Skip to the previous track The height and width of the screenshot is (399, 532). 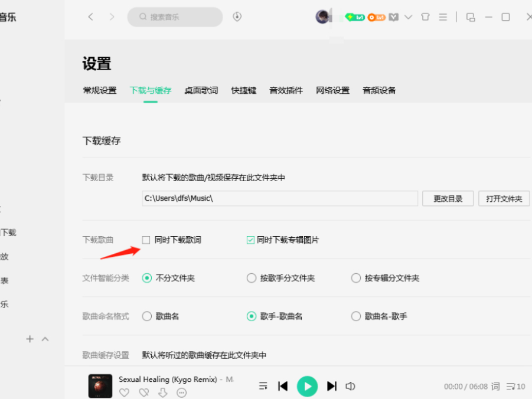(283, 386)
